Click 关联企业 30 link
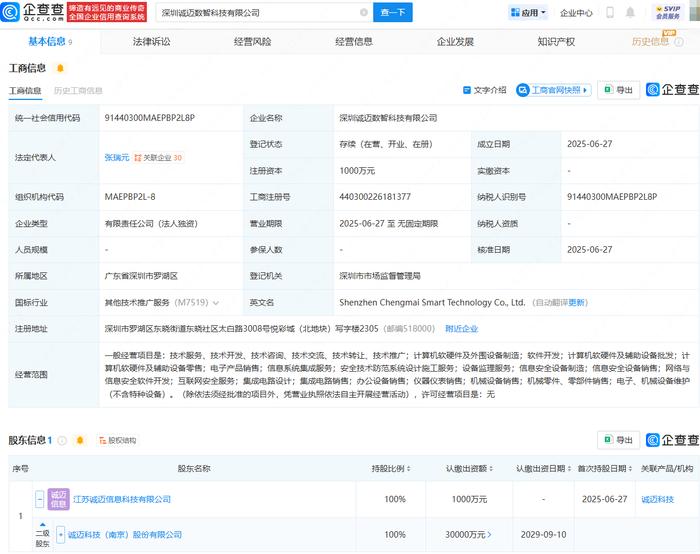The image size is (700, 554). point(158,157)
